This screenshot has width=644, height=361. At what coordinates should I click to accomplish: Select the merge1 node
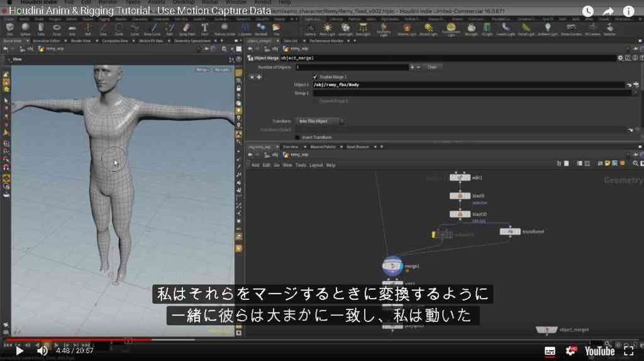click(x=392, y=266)
